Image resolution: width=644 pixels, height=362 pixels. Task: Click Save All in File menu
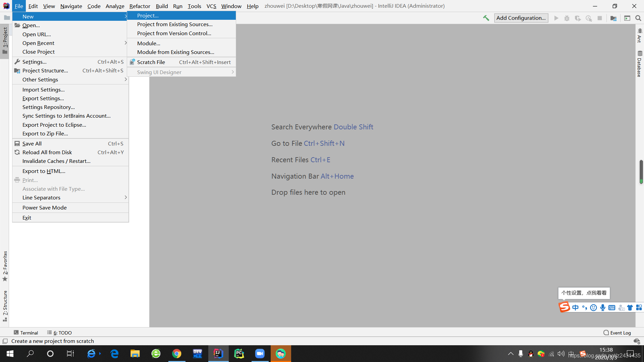(70, 143)
